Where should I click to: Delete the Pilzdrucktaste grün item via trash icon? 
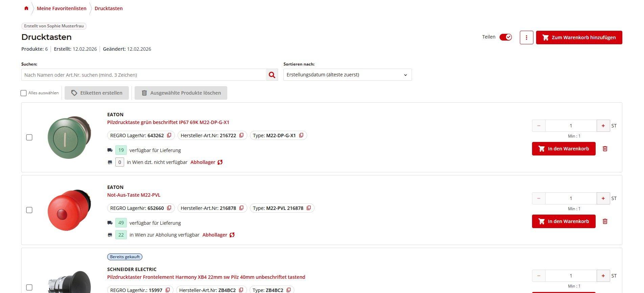click(x=605, y=149)
